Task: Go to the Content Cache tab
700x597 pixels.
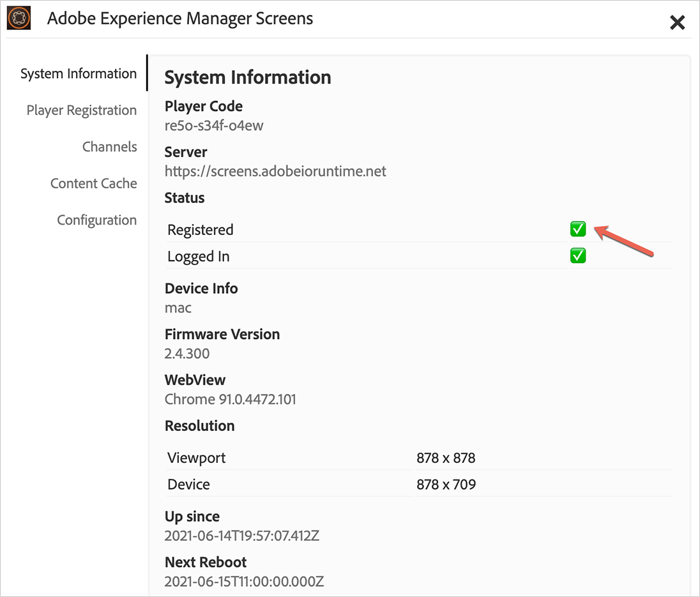Action: [x=94, y=184]
